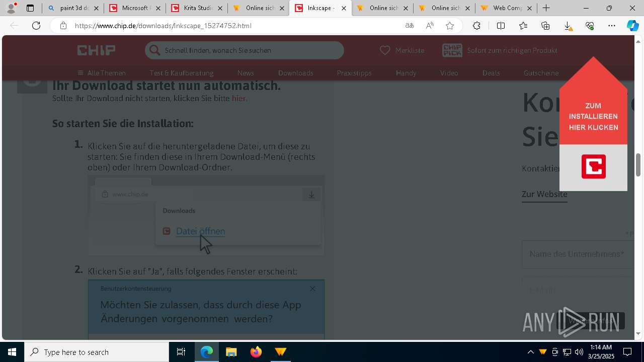Click Zum Installieren Hier Klicken banner
Image resolution: width=644 pixels, height=362 pixels.
pos(593,124)
